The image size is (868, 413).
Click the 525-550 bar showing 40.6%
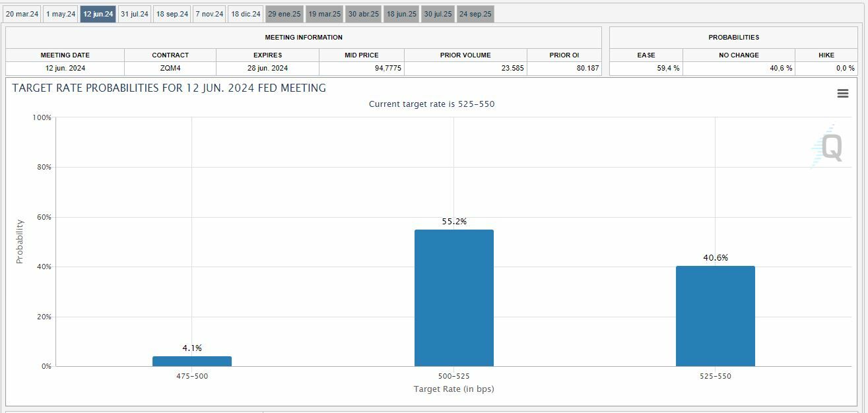coord(715,316)
